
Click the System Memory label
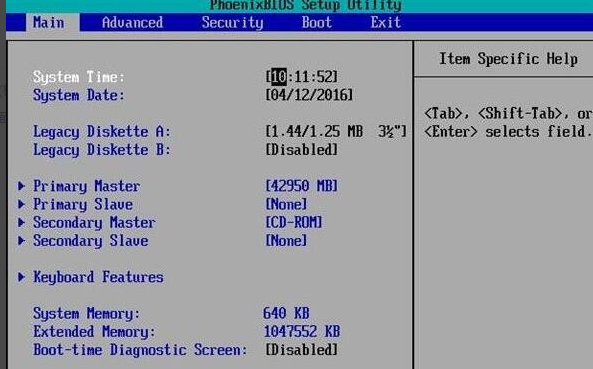click(86, 313)
